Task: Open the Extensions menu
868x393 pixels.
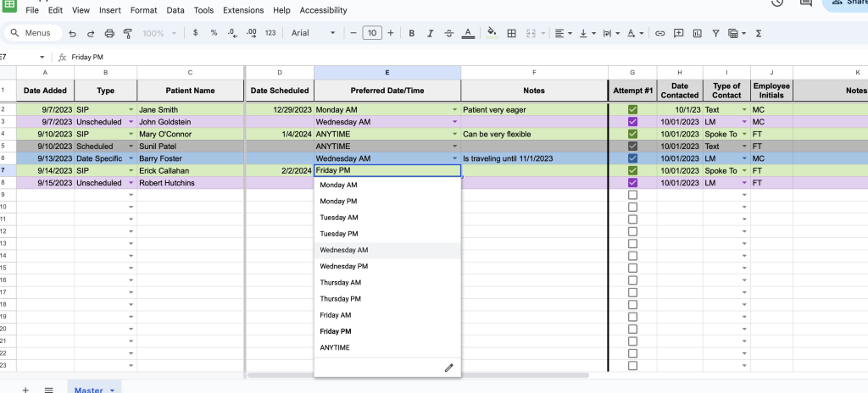Action: point(243,10)
